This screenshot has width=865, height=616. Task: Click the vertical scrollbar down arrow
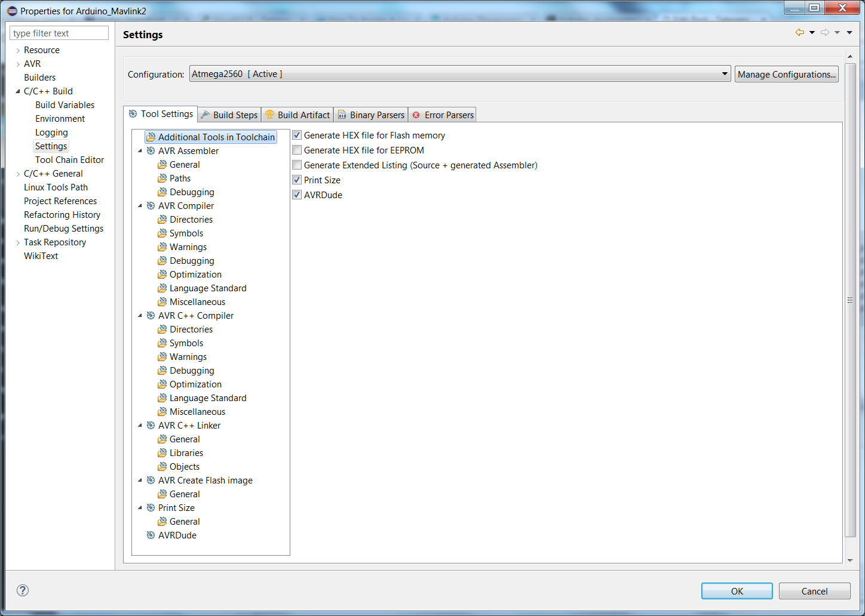click(850, 560)
